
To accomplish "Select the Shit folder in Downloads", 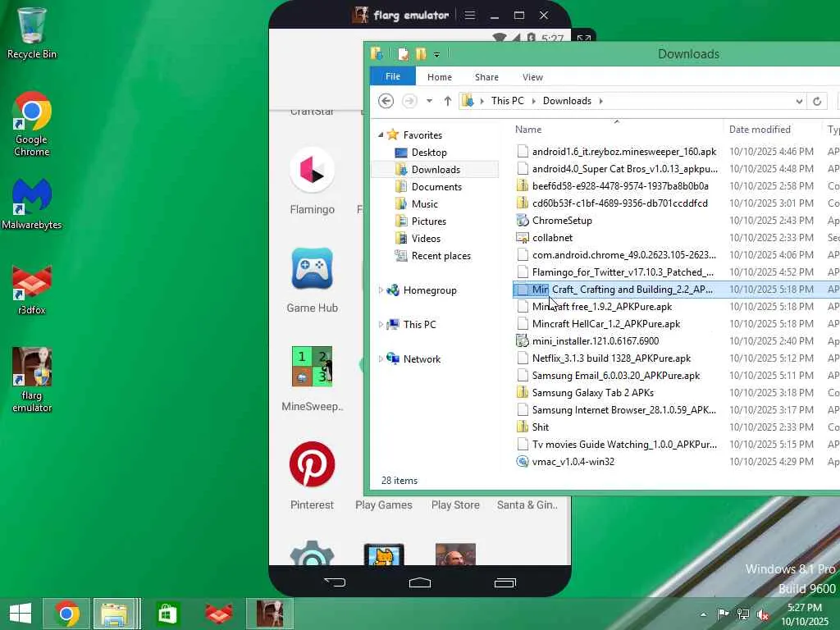I will (540, 427).
